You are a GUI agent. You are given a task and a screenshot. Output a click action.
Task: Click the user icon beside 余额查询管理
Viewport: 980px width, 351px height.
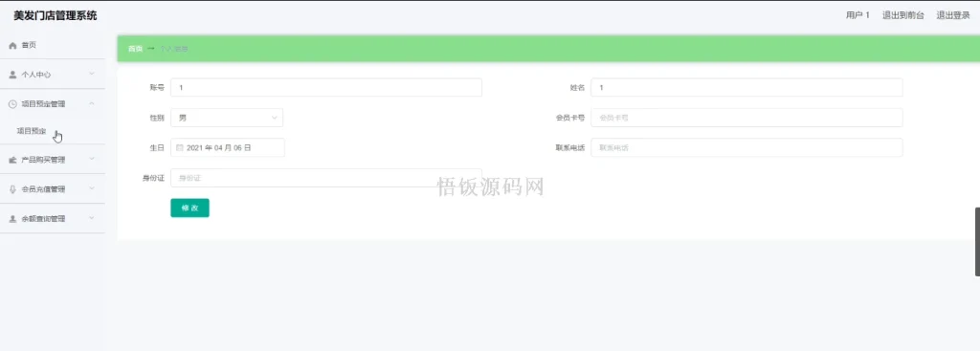click(12, 219)
